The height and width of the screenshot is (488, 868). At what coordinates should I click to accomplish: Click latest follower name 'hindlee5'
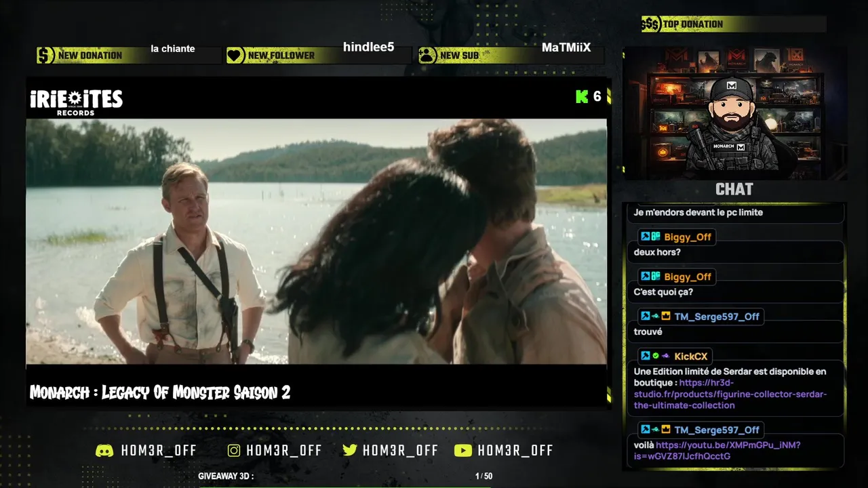pyautogui.click(x=368, y=47)
